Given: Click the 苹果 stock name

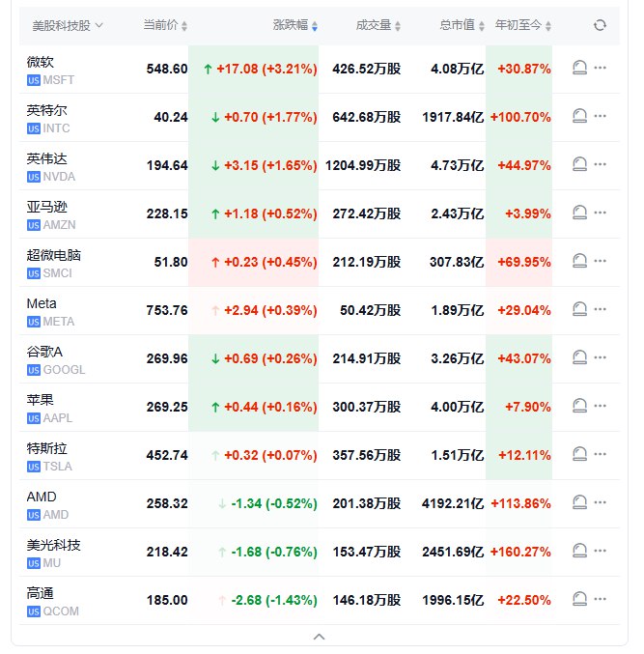Looking at the screenshot, I should pos(40,400).
